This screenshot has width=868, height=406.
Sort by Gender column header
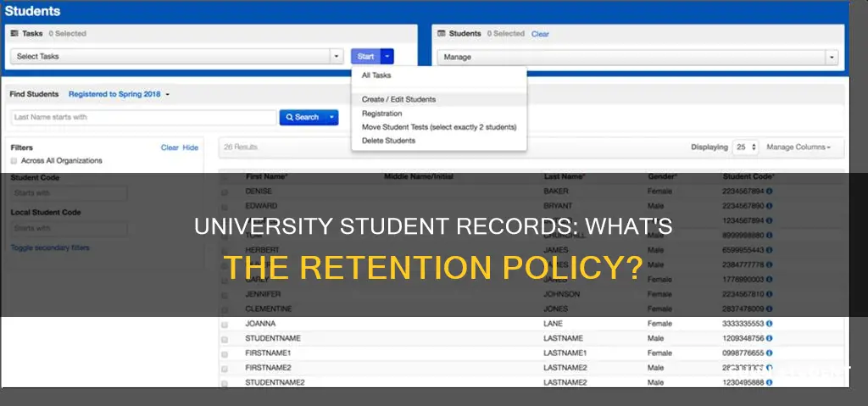pyautogui.click(x=663, y=176)
